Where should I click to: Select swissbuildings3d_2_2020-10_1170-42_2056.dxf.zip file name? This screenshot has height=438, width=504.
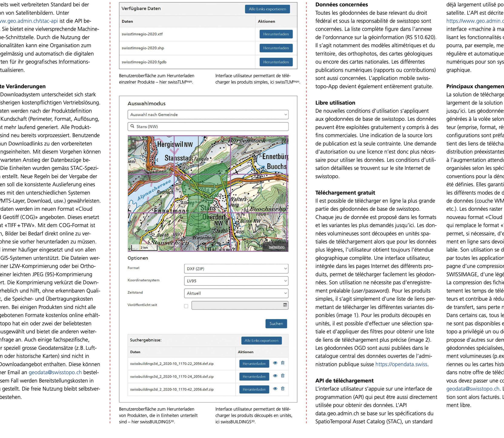tap(172, 389)
